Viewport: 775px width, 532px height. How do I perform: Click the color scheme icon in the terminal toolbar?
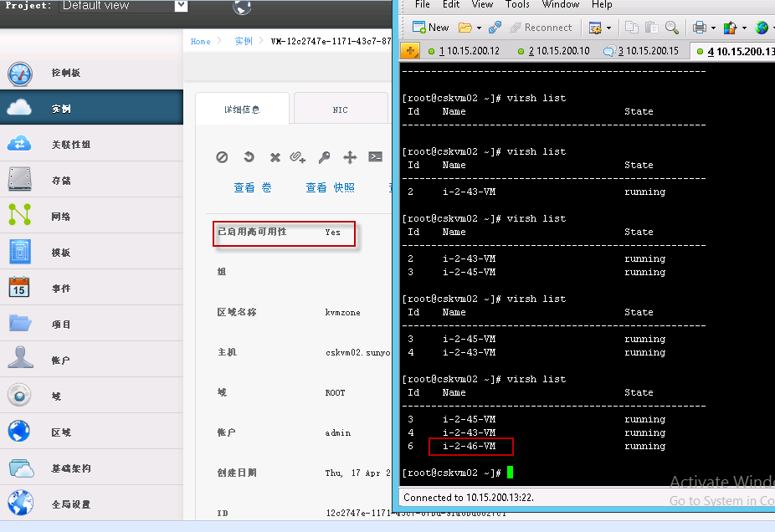point(730,28)
